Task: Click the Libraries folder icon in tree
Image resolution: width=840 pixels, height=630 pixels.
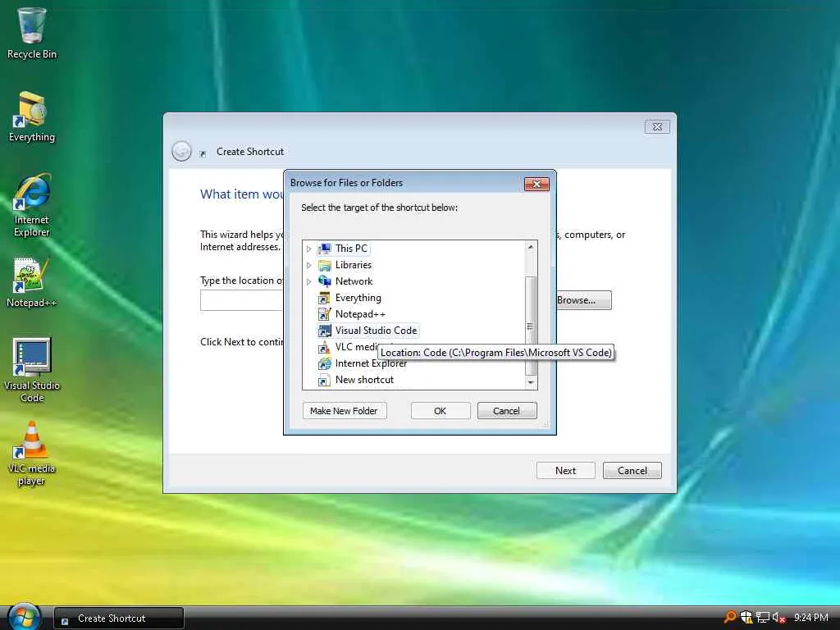Action: 324,265
